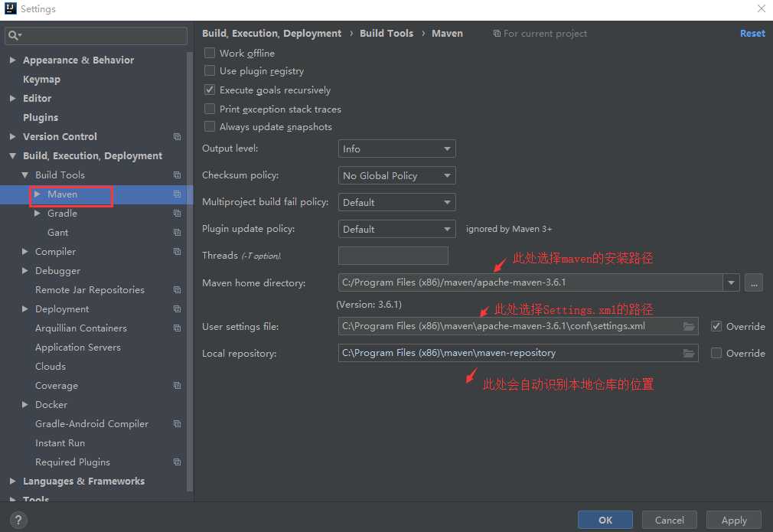Open the Plugin update policy dropdown
Image resolution: width=773 pixels, height=532 pixels.
(x=397, y=229)
